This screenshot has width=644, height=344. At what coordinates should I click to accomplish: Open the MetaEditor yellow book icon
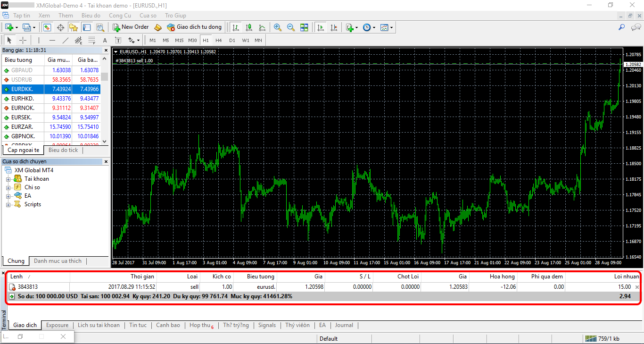pos(158,27)
